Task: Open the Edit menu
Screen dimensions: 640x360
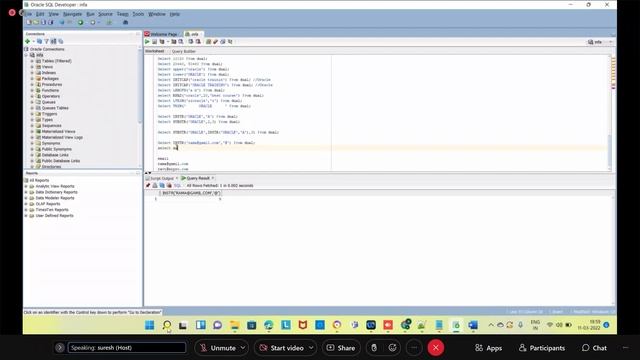Action: coord(40,14)
